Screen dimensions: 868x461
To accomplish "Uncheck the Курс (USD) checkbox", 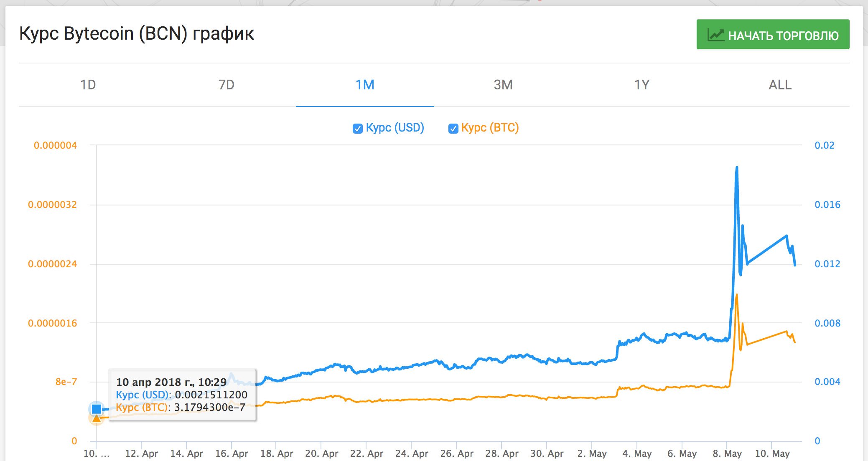I will click(357, 129).
